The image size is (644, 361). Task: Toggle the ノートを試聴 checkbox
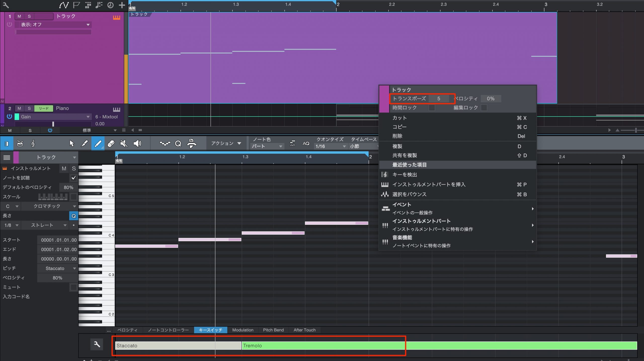coord(73,178)
